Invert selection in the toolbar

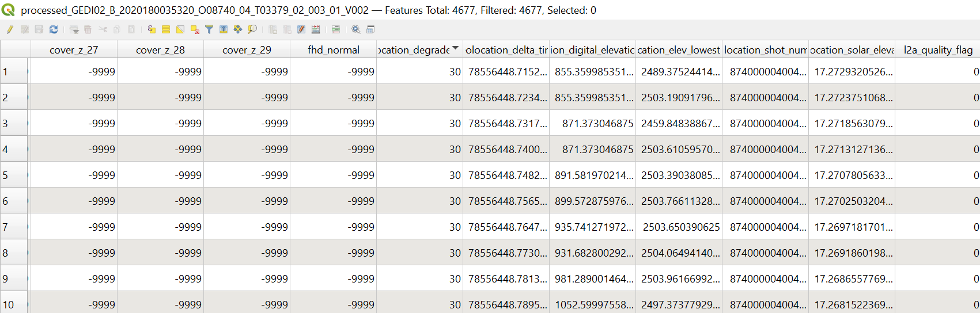click(x=180, y=29)
